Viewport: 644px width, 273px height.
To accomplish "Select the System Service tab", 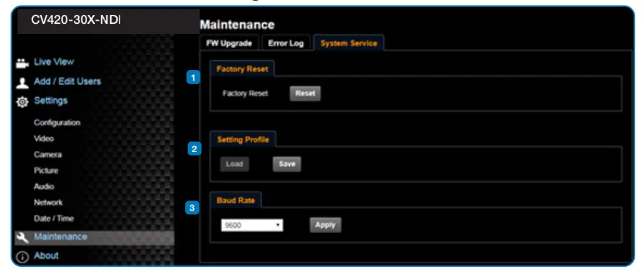I will [349, 43].
